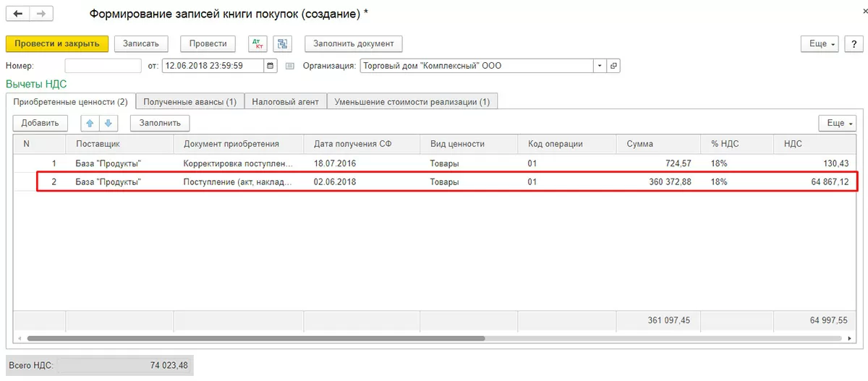The width and height of the screenshot is (868, 381).
Task: Move row up with blue arrow
Action: (x=90, y=123)
